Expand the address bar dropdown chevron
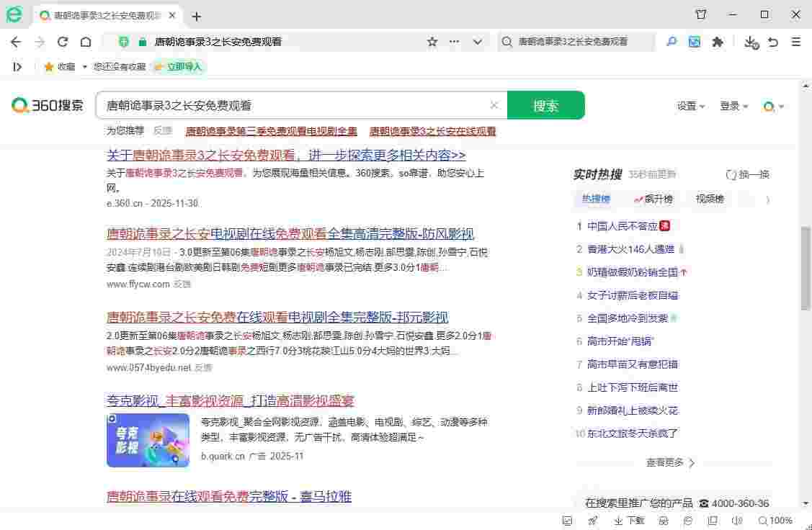This screenshot has height=530, width=812. coord(477,42)
